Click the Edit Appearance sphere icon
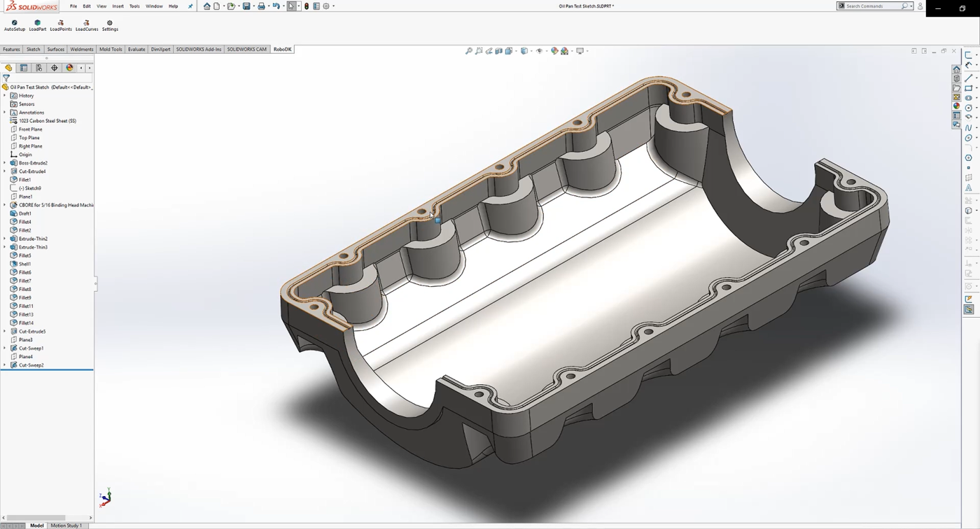The height and width of the screenshot is (529, 980). pyautogui.click(x=554, y=50)
